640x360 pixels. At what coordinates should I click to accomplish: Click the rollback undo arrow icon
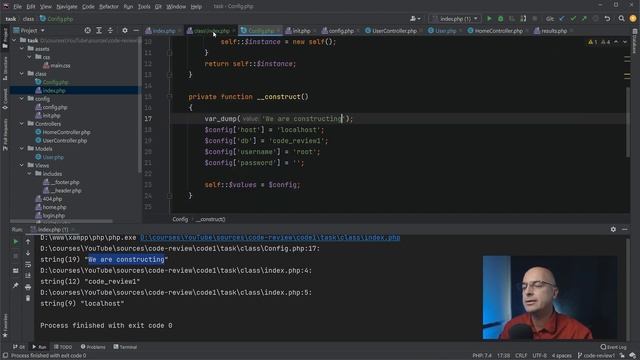click(607, 19)
